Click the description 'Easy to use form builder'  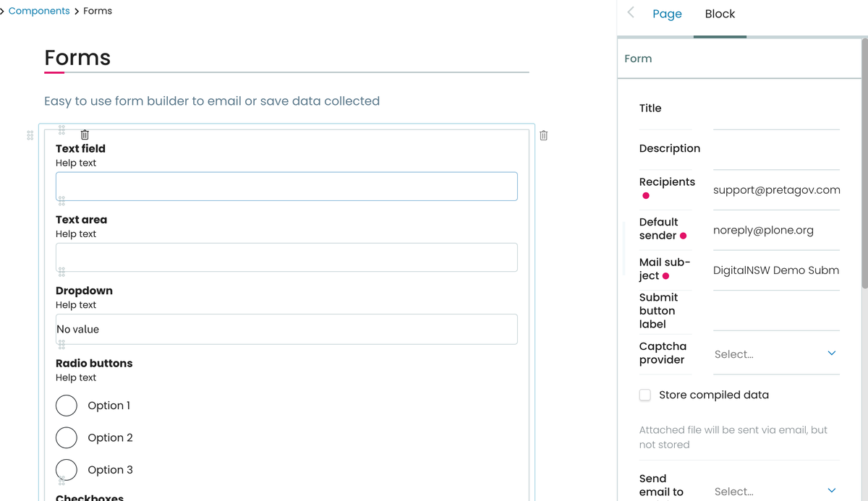point(212,100)
